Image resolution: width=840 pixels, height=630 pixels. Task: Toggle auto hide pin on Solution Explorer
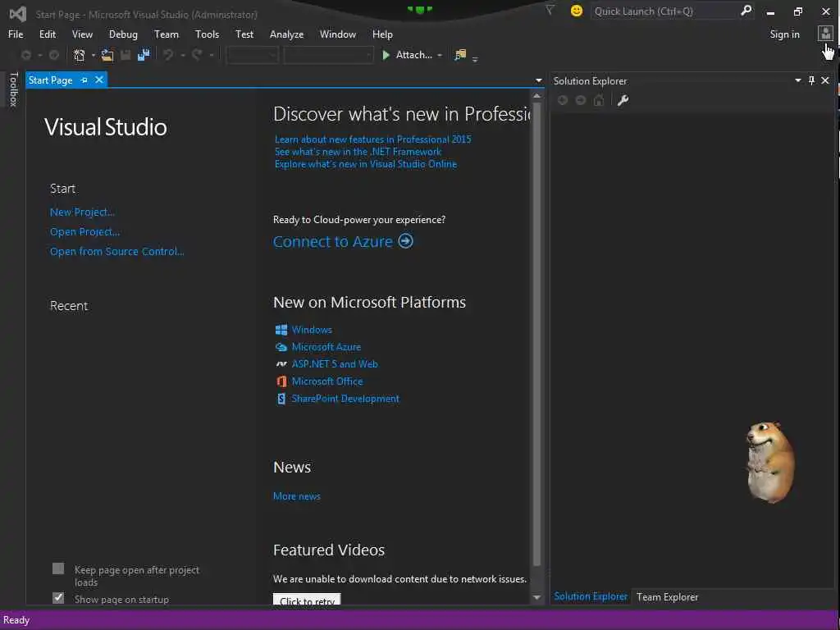811,80
